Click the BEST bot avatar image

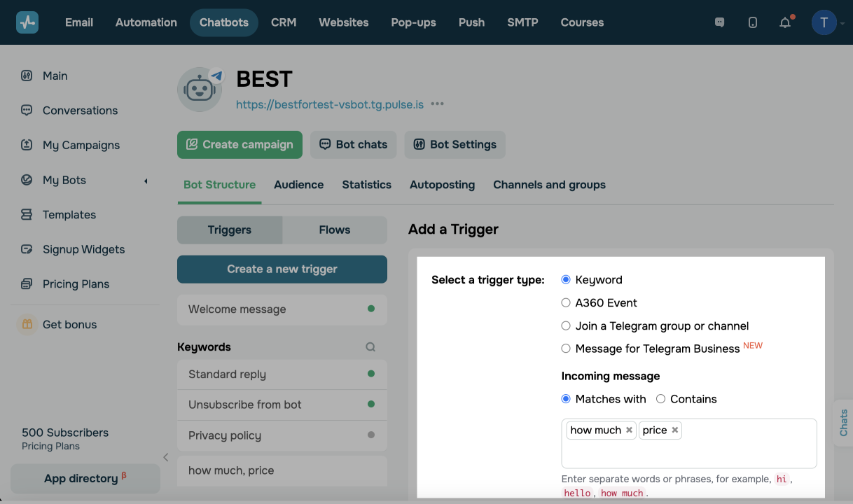point(200,90)
